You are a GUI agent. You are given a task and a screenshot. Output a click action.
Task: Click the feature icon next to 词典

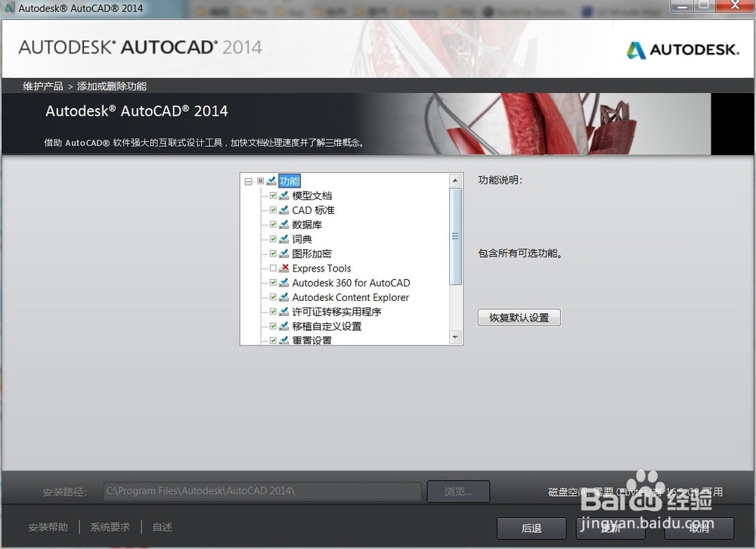click(282, 239)
